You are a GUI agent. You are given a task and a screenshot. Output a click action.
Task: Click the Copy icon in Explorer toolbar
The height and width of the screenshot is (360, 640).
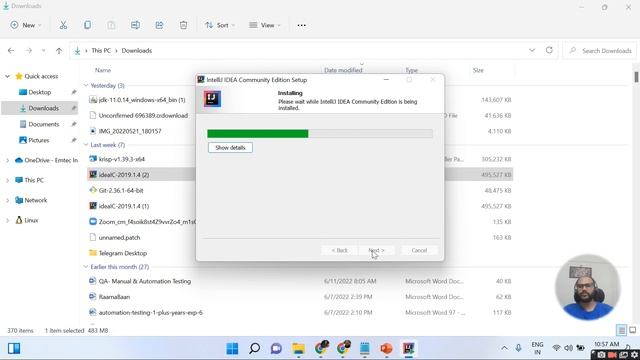pos(87,25)
